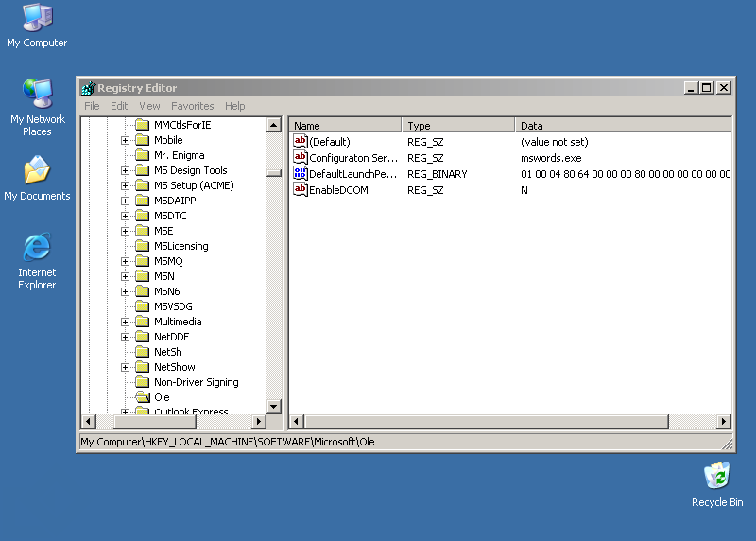Click tree pane scroll left arrow

[x=88, y=421]
